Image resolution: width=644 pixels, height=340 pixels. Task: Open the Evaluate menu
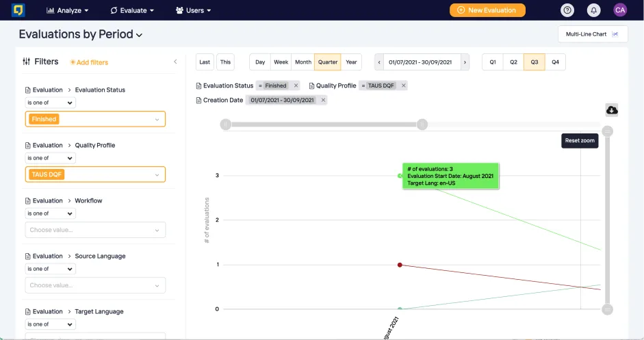click(x=132, y=10)
